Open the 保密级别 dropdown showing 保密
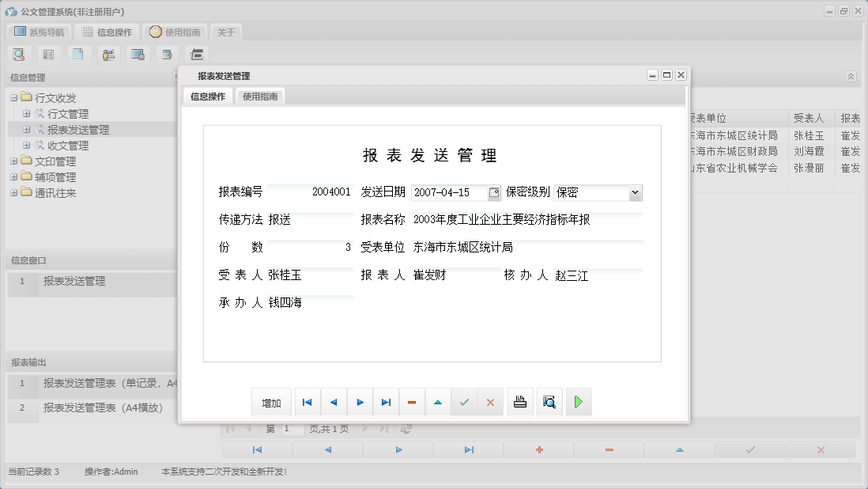 pos(634,192)
